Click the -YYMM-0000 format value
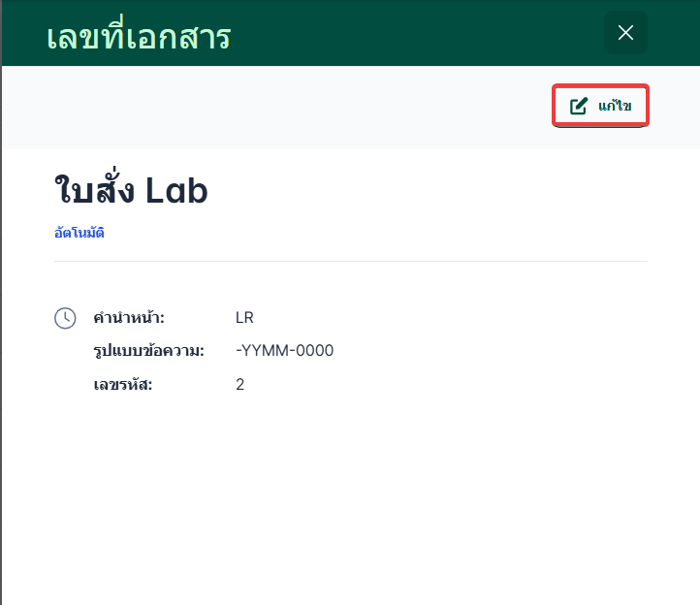The width and height of the screenshot is (700, 605). coord(284,351)
